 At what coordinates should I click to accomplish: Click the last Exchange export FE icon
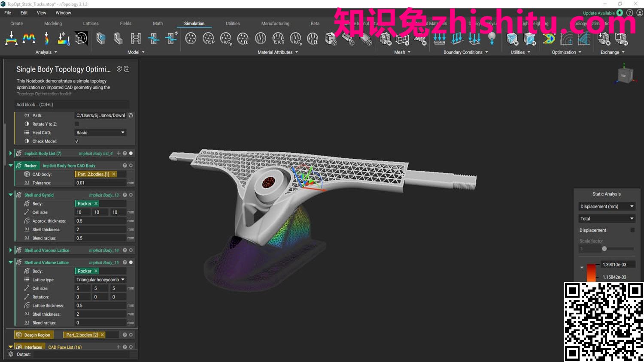click(621, 39)
